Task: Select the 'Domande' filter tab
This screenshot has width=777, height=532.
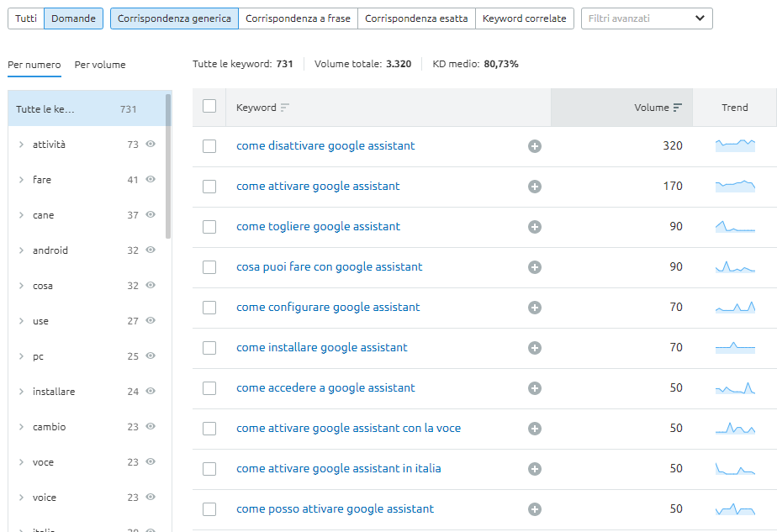Action: pyautogui.click(x=73, y=18)
